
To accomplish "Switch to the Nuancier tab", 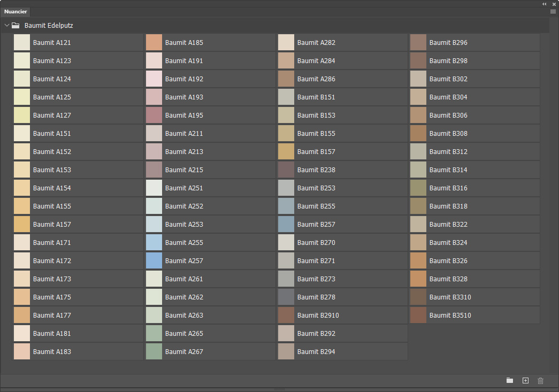I will tap(16, 12).
